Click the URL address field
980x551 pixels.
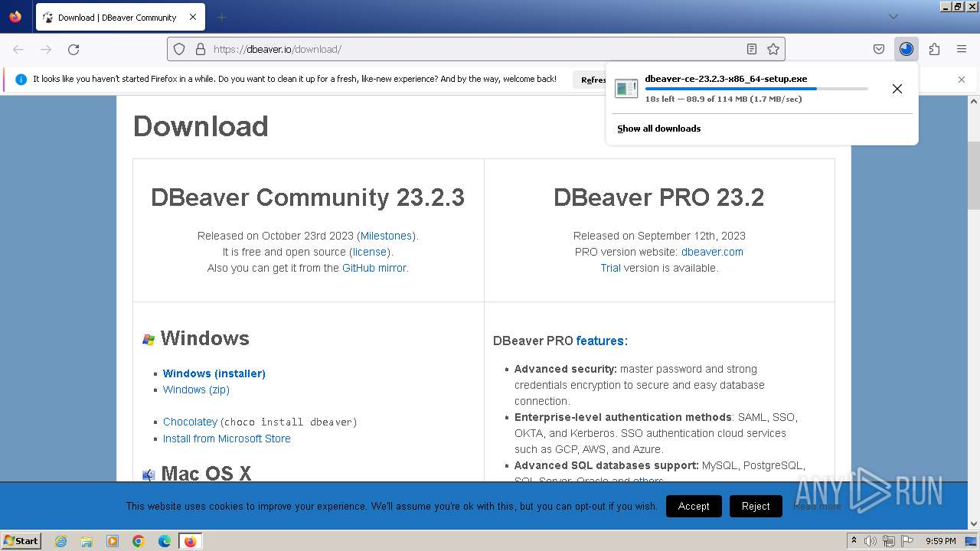tap(475, 49)
